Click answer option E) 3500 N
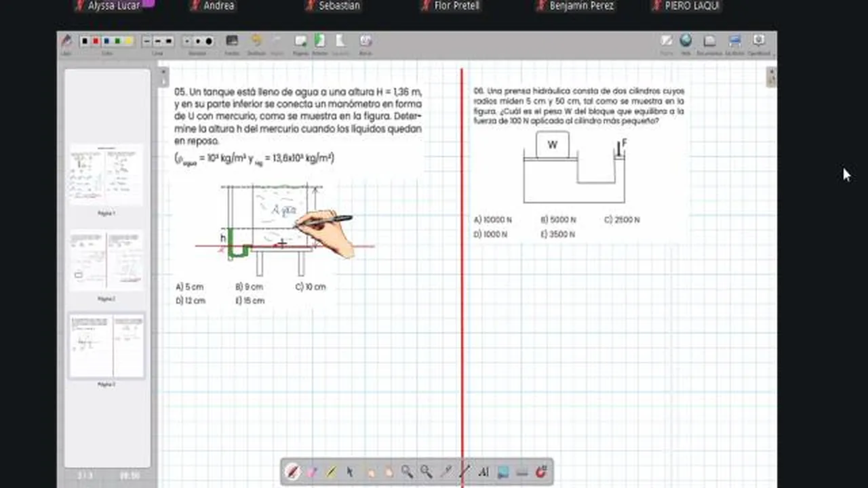Viewport: 868px width, 488px height. (557, 234)
